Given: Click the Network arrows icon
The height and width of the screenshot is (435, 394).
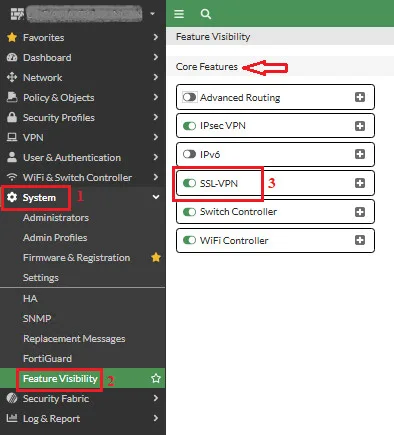Looking at the screenshot, I should [12, 77].
